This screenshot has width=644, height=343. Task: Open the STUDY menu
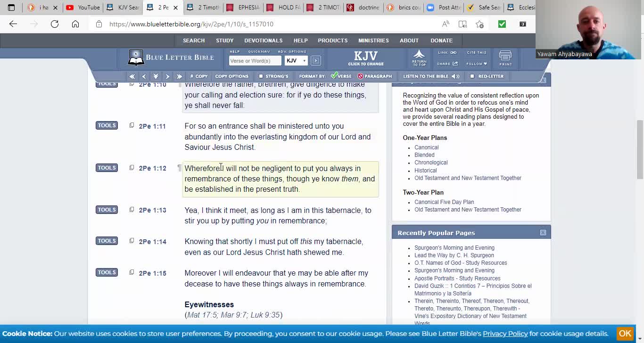pyautogui.click(x=225, y=41)
